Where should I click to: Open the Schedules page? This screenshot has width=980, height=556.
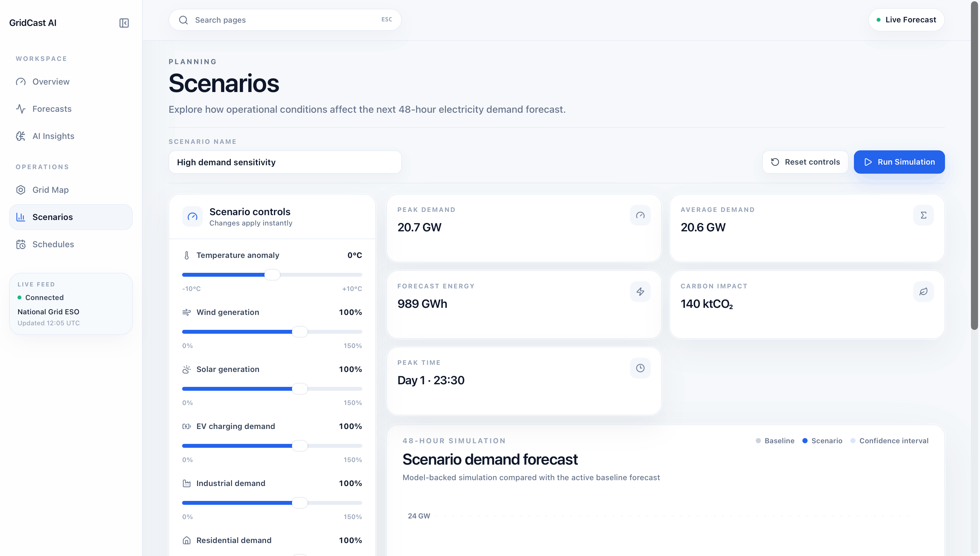71,244
